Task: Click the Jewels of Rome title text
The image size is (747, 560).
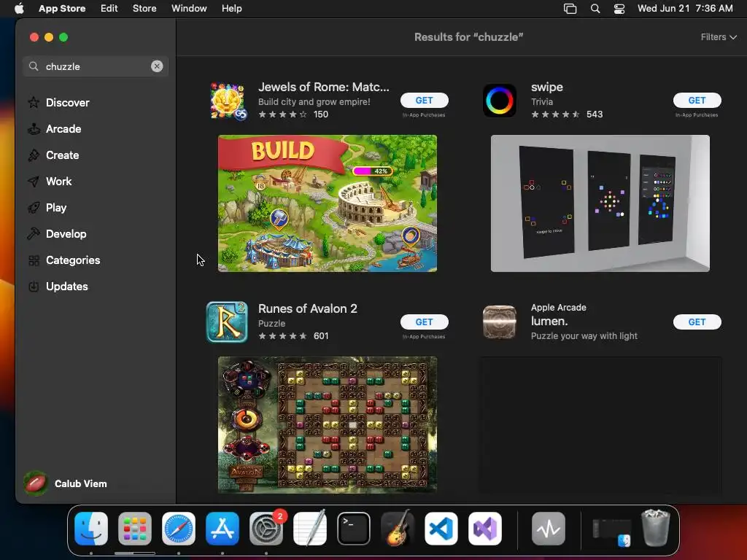Action: pyautogui.click(x=323, y=87)
